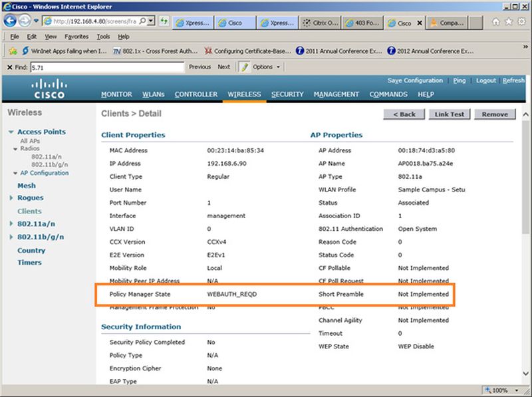The width and height of the screenshot is (532, 397).
Task: Switch to Citrix browser tab
Action: point(321,23)
